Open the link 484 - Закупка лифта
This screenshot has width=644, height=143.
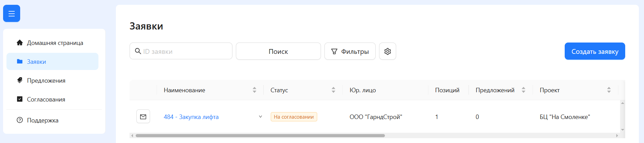tap(191, 117)
